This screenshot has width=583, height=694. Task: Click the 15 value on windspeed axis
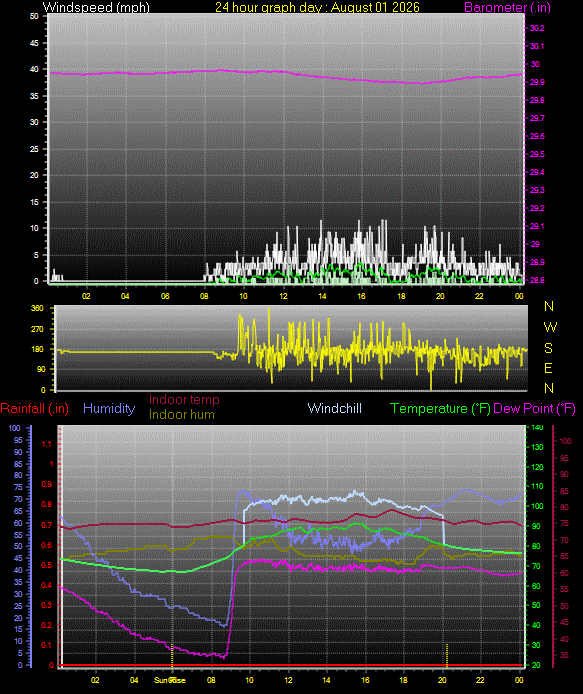pos(34,202)
